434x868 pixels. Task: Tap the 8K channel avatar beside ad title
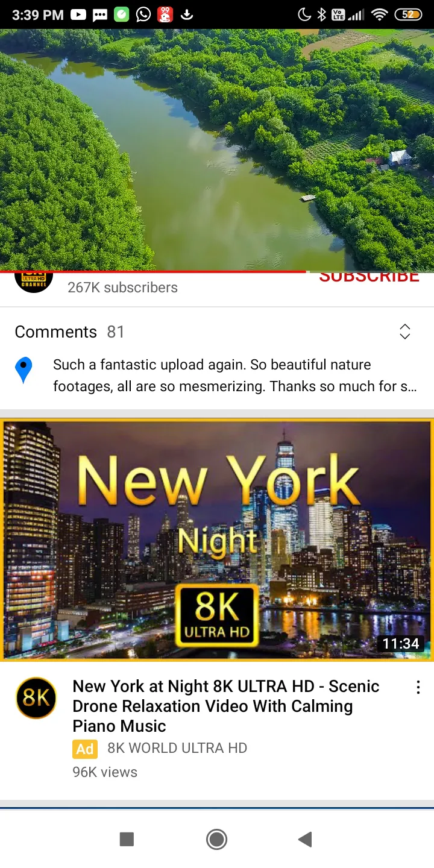(36, 698)
